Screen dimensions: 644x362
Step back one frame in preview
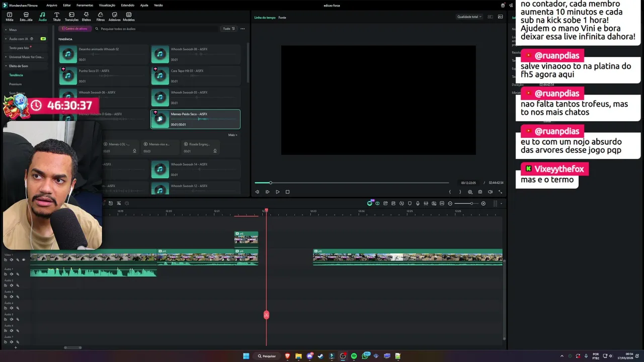pyautogui.click(x=257, y=192)
